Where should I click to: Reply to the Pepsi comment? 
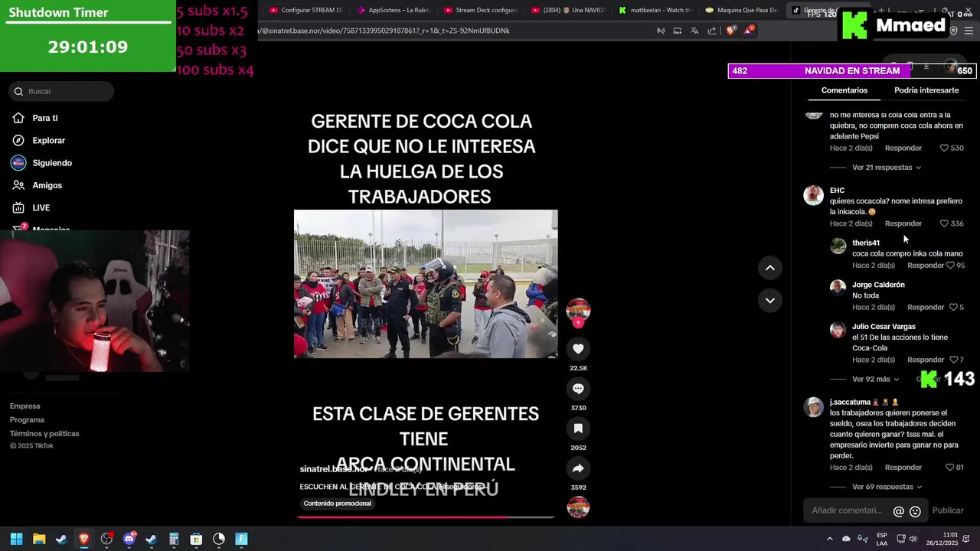pyautogui.click(x=903, y=148)
